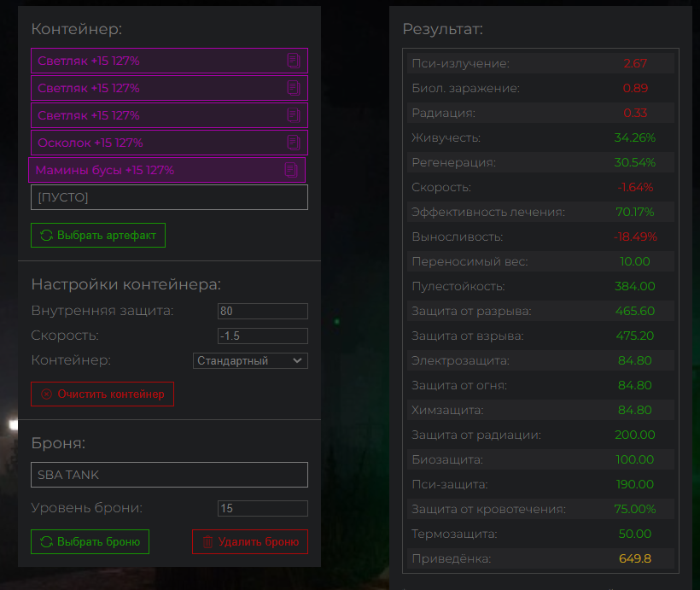Click the refresh icon in Выбрать артефакт
700x590 pixels.
[46, 236]
